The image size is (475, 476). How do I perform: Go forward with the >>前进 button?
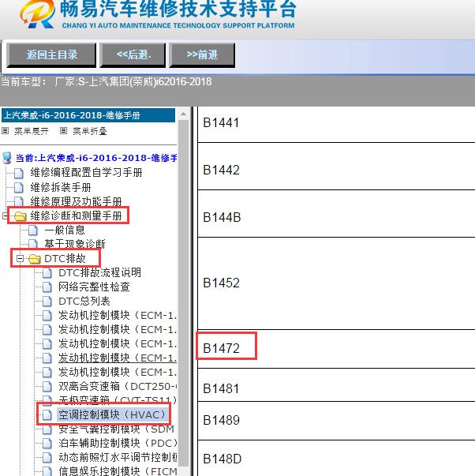coord(202,55)
